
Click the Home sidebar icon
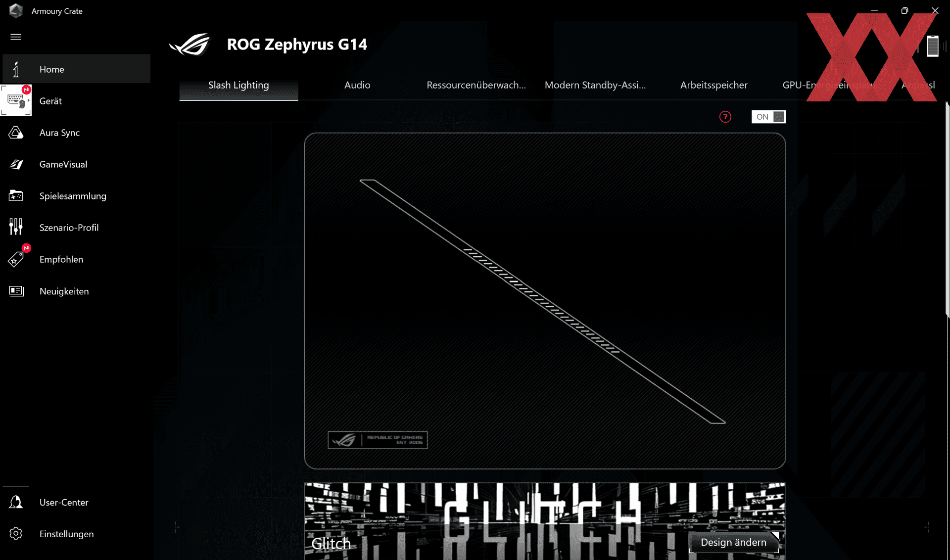click(x=16, y=69)
